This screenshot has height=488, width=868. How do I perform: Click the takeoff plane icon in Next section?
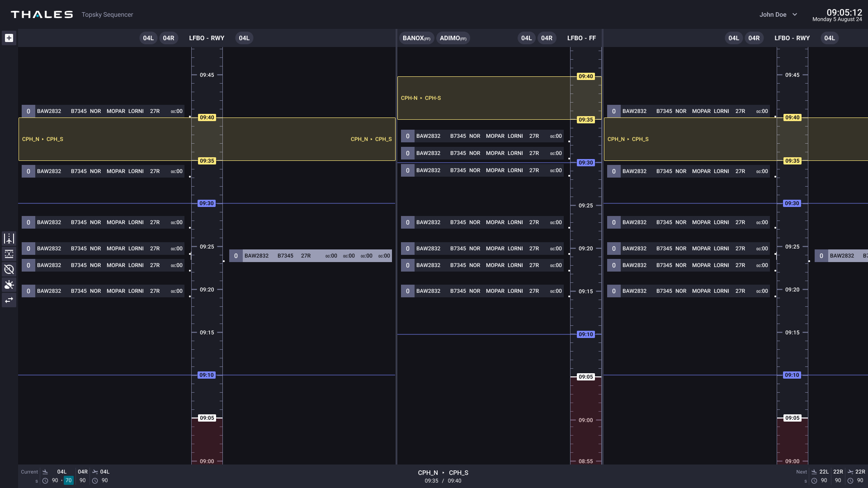pyautogui.click(x=850, y=472)
